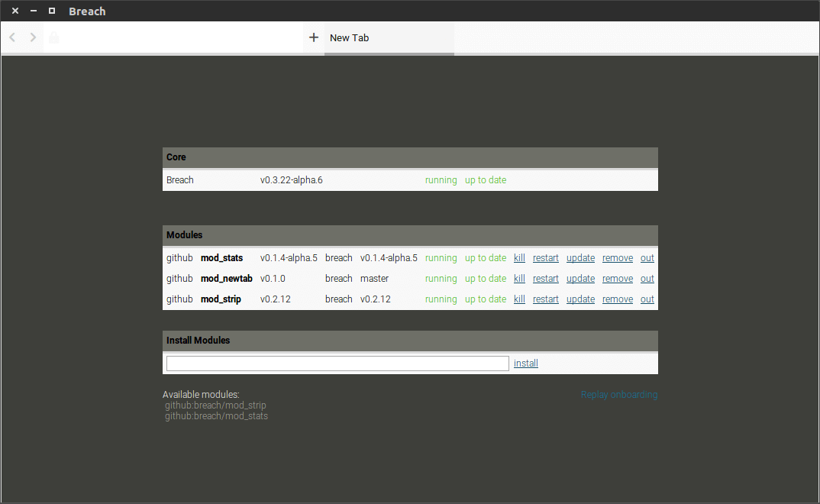Screen dimensions: 820x504
Task: Click the mod_strip module name
Action: coord(221,299)
